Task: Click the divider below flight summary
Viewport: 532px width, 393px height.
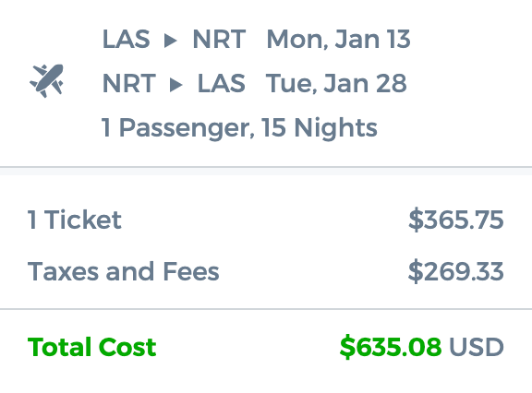Action: pos(266,167)
